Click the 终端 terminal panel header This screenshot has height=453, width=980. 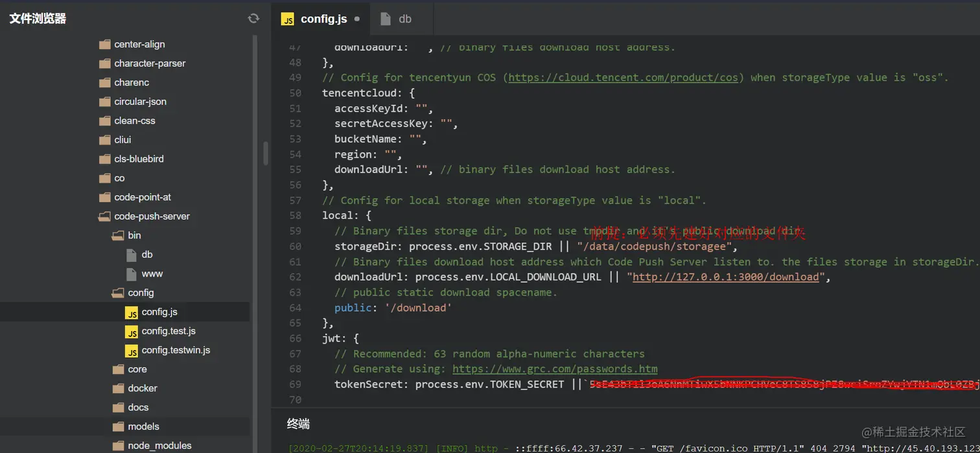[298, 424]
